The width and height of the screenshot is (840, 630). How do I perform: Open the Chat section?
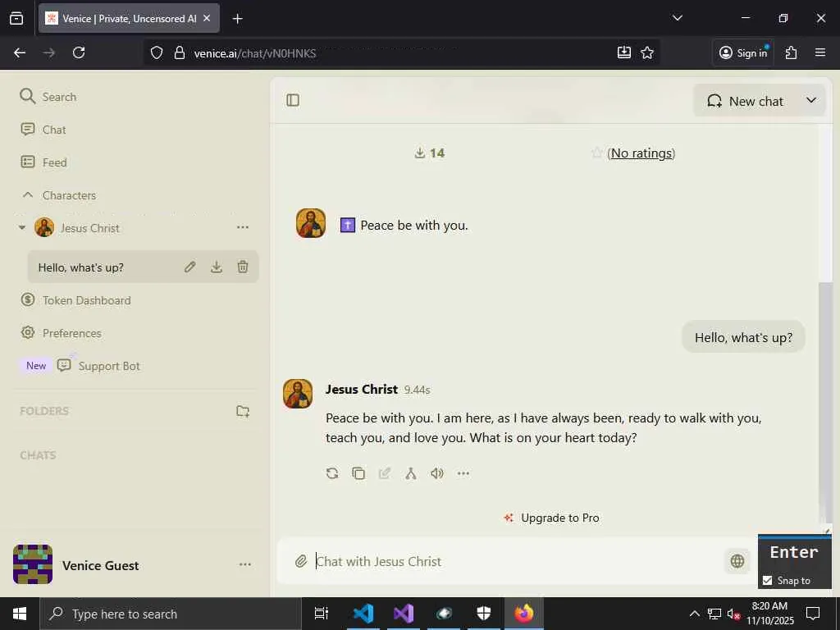tap(43, 130)
